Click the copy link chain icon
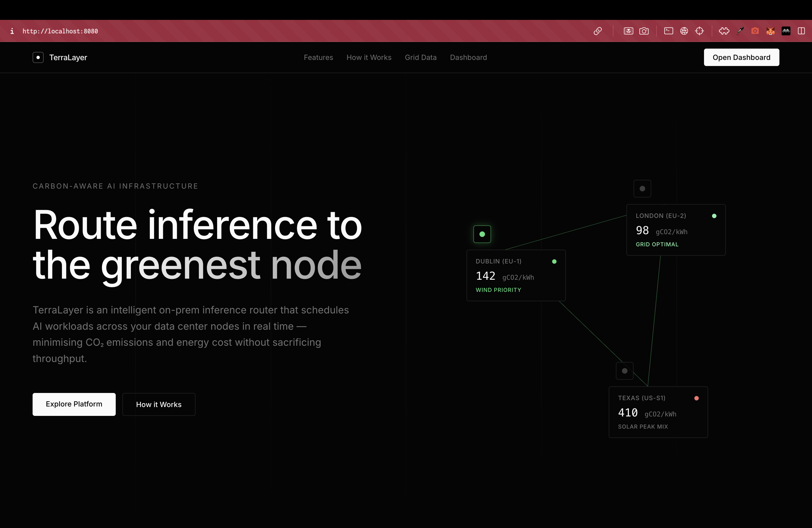 597,31
